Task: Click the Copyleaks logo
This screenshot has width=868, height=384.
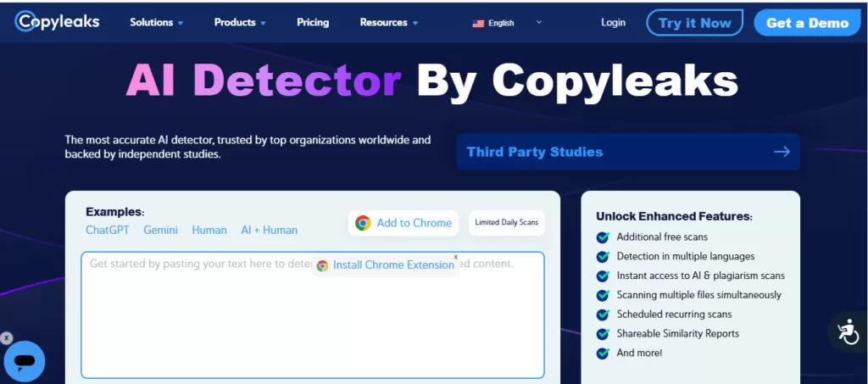Action: point(57,21)
